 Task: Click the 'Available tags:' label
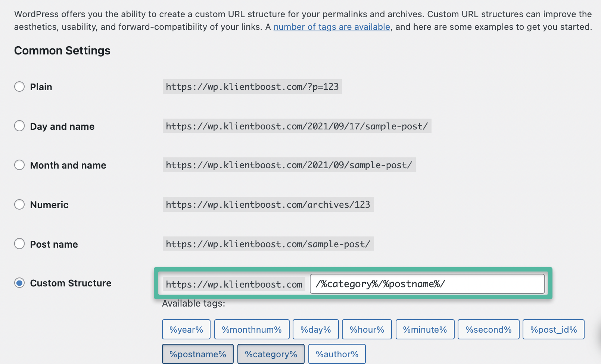[x=194, y=304]
